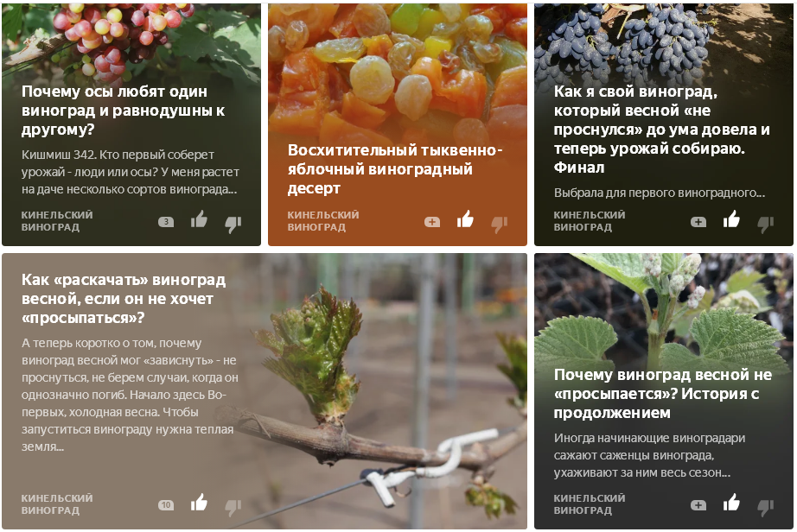Dislike the wasps and grapes article
The width and height of the screenshot is (797, 532).
(x=233, y=224)
